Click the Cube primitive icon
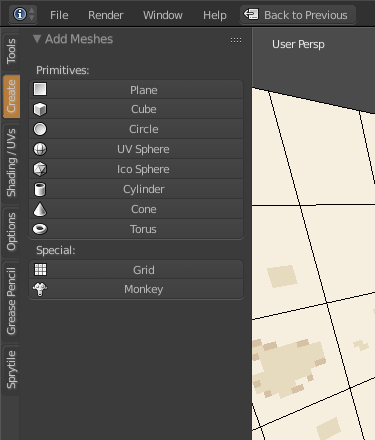This screenshot has height=440, width=375. coord(40,109)
